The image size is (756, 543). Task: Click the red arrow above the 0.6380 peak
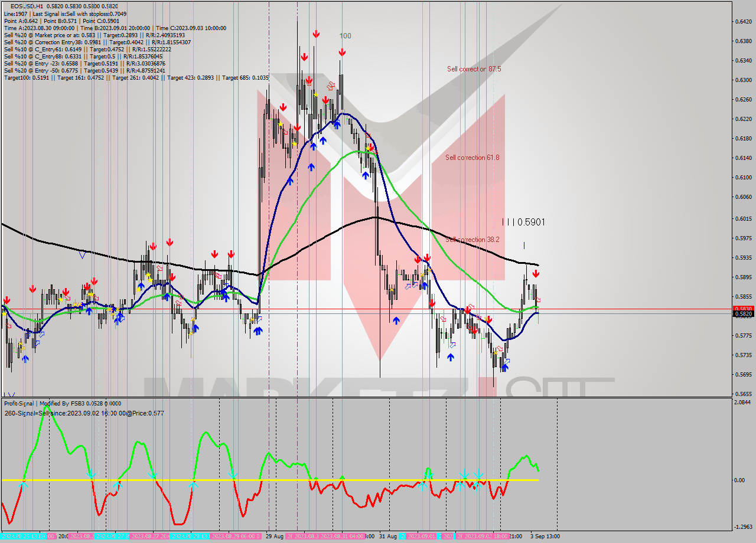click(x=316, y=34)
